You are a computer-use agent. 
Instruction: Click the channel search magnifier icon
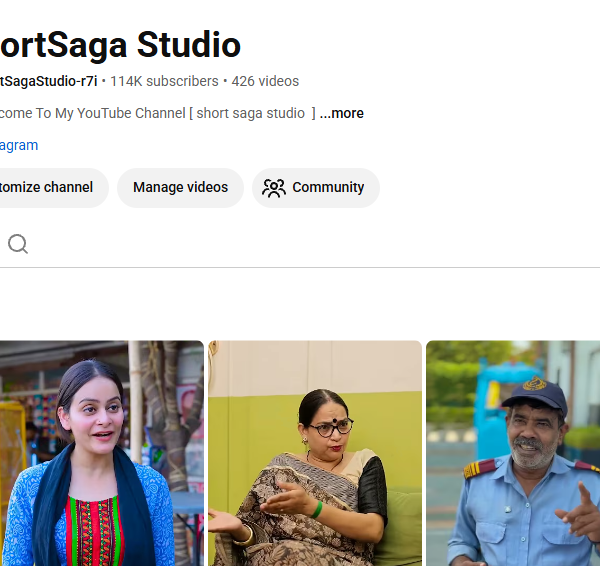(x=18, y=244)
